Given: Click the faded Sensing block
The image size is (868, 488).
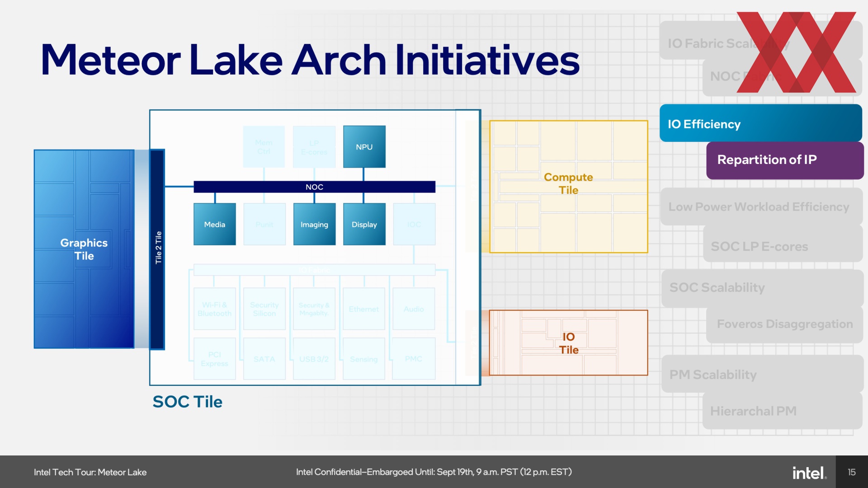Looking at the screenshot, I should [364, 359].
